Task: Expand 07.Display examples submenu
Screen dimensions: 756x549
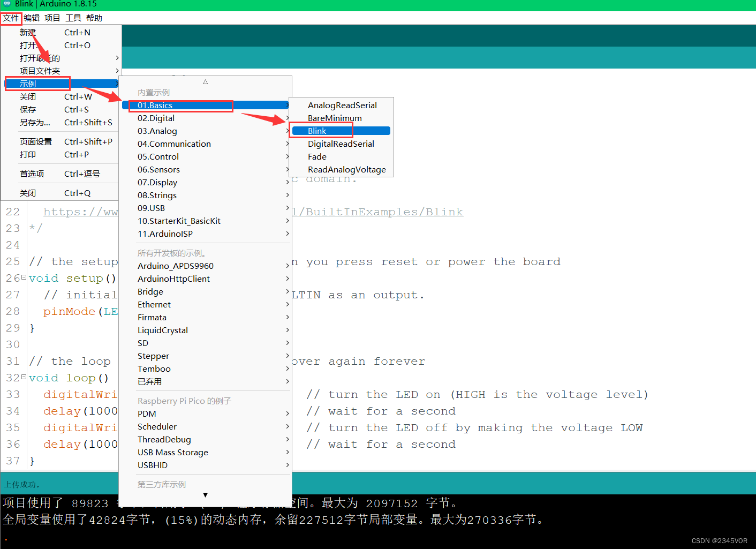Action: (206, 182)
